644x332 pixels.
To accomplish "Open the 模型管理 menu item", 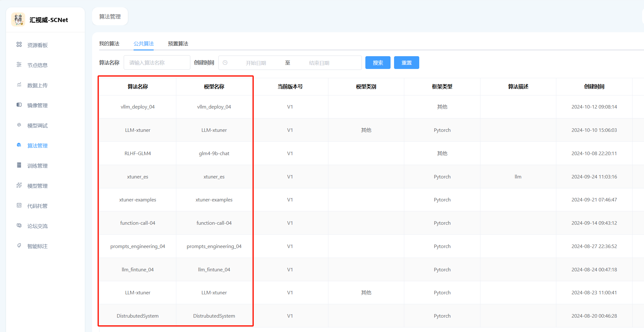I will (37, 186).
